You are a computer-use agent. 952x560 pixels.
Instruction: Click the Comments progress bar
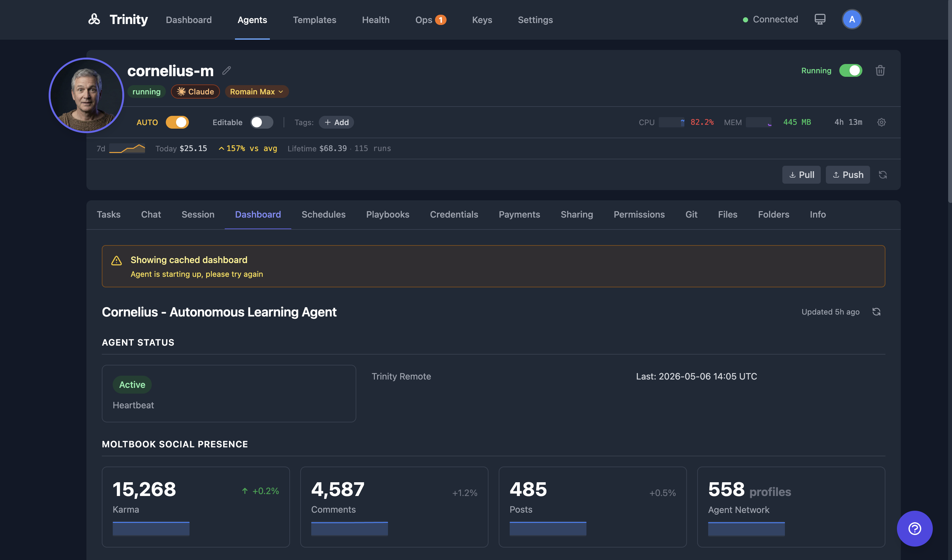point(350,529)
